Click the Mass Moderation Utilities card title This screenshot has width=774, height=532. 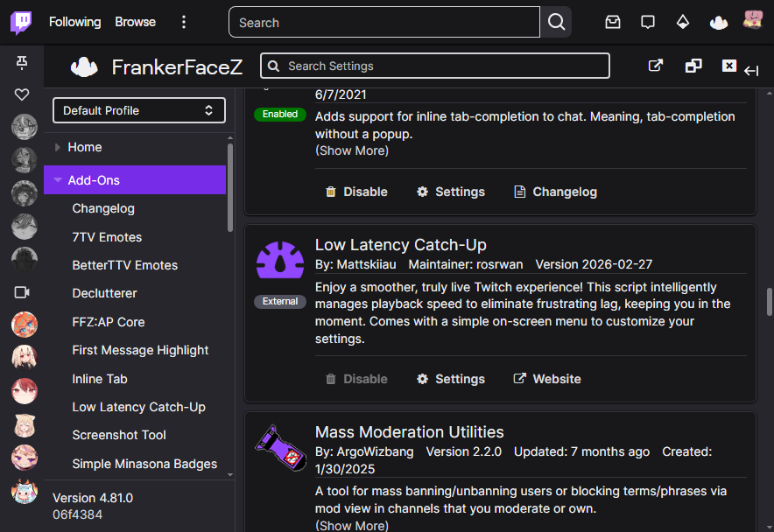409,432
